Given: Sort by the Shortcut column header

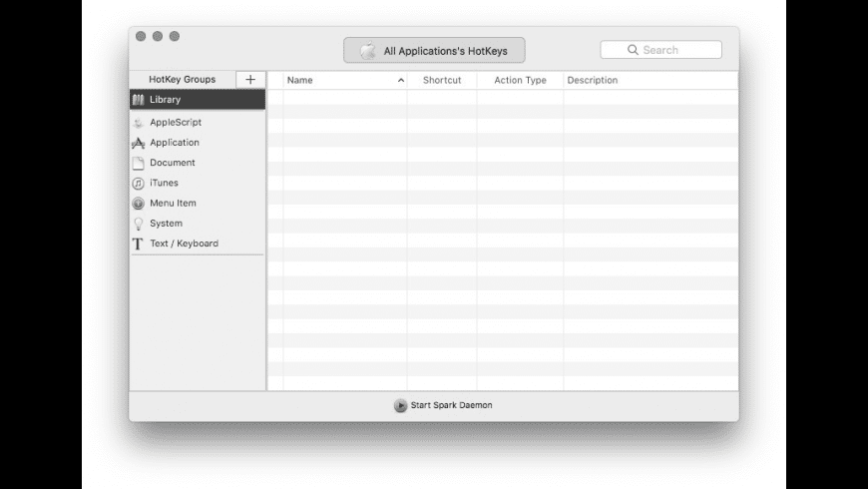Looking at the screenshot, I should point(442,80).
